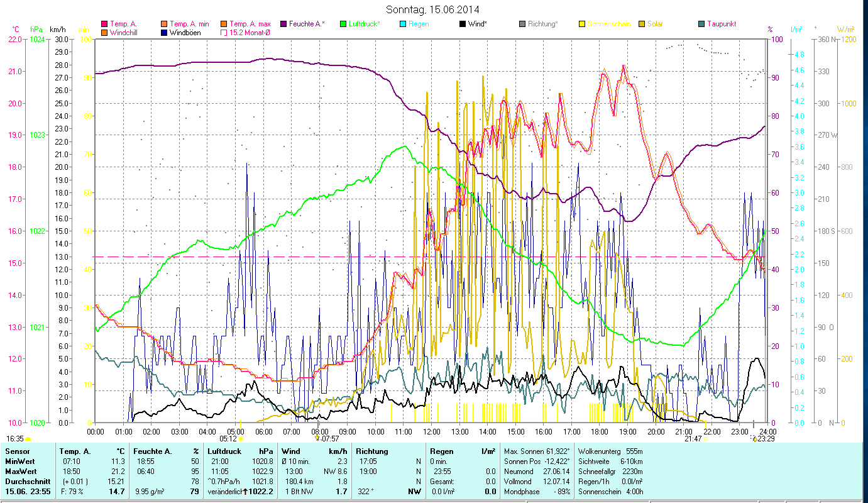The image size is (868, 503).
Task: Click the Sensor table header
Action: (16, 451)
